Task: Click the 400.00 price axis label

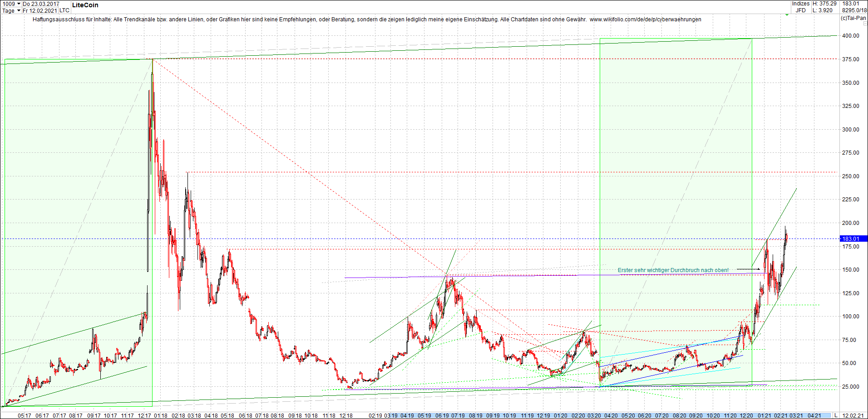Action: click(850, 36)
